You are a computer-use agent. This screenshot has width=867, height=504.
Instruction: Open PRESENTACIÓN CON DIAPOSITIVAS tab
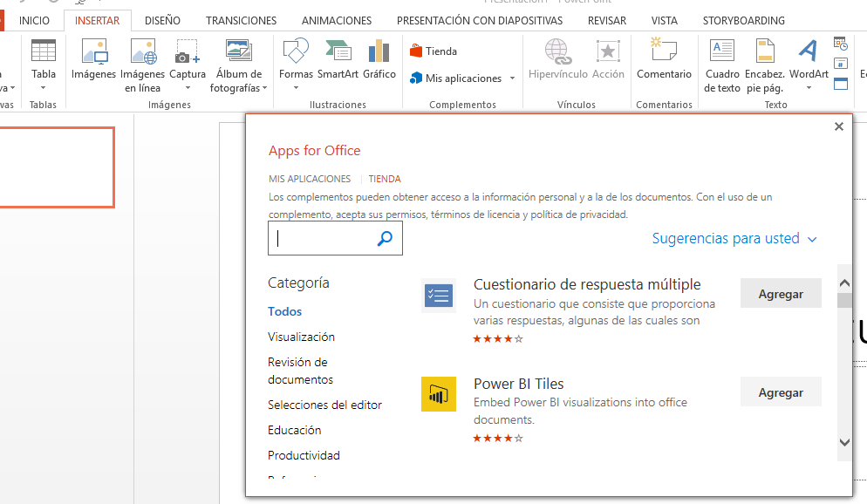click(480, 21)
